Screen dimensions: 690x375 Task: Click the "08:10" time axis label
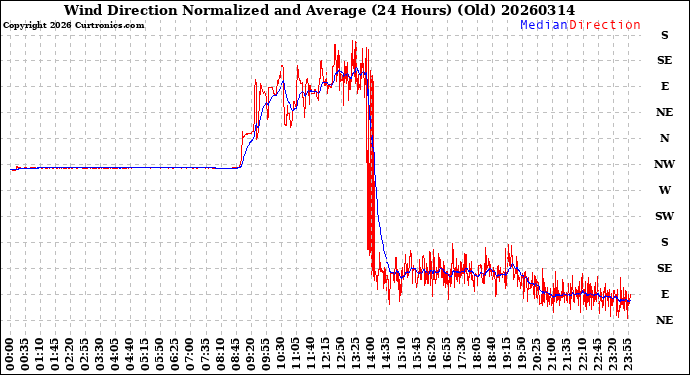[220, 355]
